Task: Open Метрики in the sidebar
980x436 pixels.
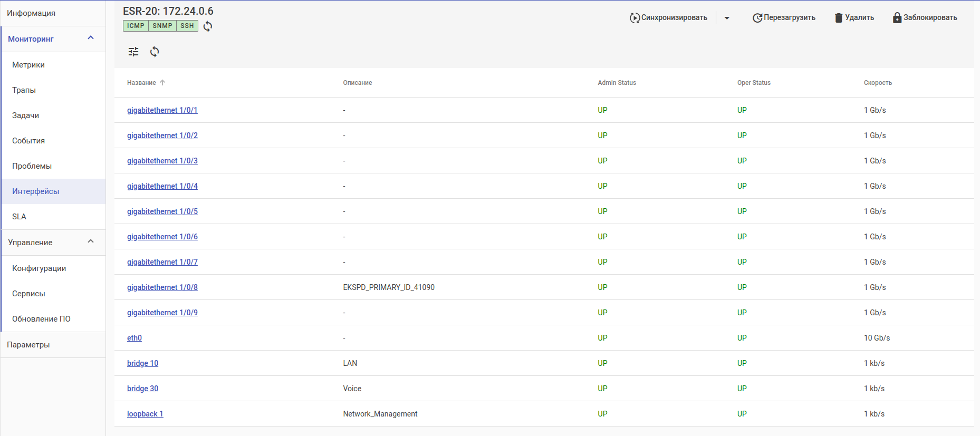Action: pos(28,65)
